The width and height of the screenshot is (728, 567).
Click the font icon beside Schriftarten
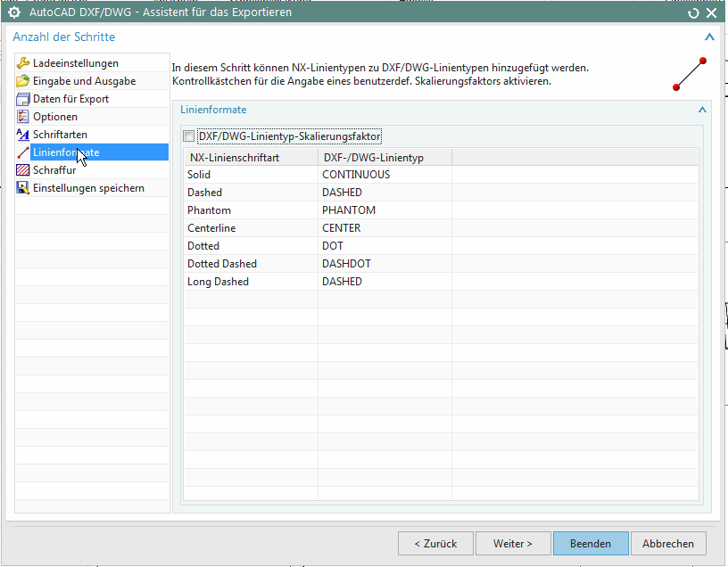23,135
